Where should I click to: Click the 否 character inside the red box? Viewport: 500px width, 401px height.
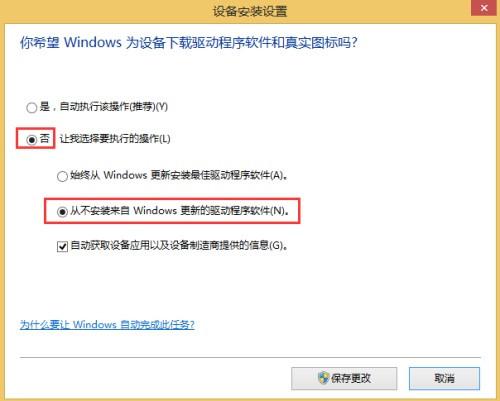point(45,138)
